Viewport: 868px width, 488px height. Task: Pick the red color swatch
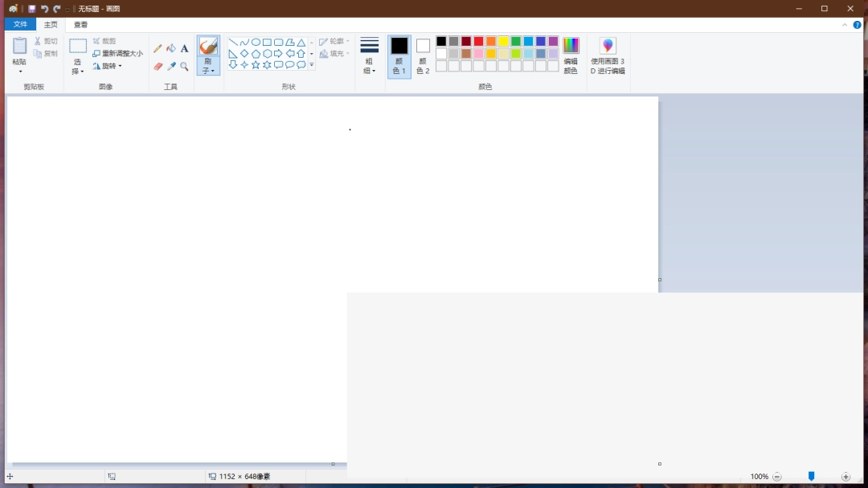coord(478,42)
